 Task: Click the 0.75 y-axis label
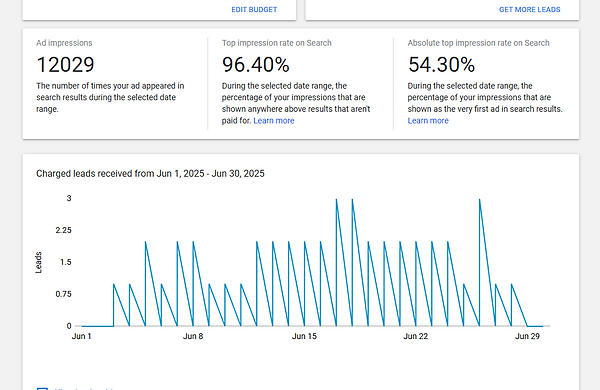coord(64,294)
